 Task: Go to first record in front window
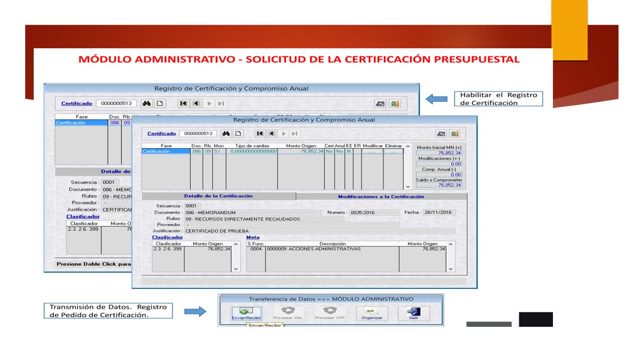(x=260, y=133)
